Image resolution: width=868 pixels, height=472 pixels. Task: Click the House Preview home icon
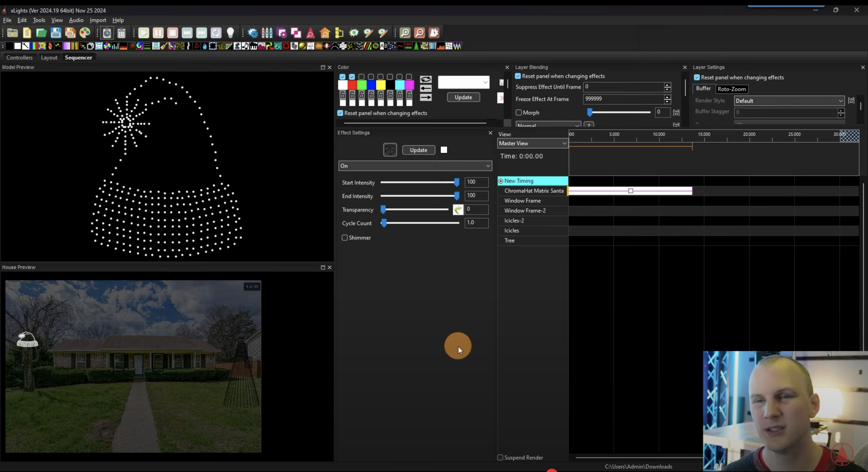325,33
